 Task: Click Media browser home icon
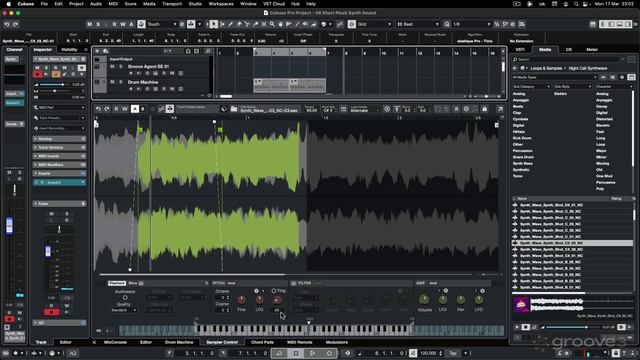tap(522, 68)
